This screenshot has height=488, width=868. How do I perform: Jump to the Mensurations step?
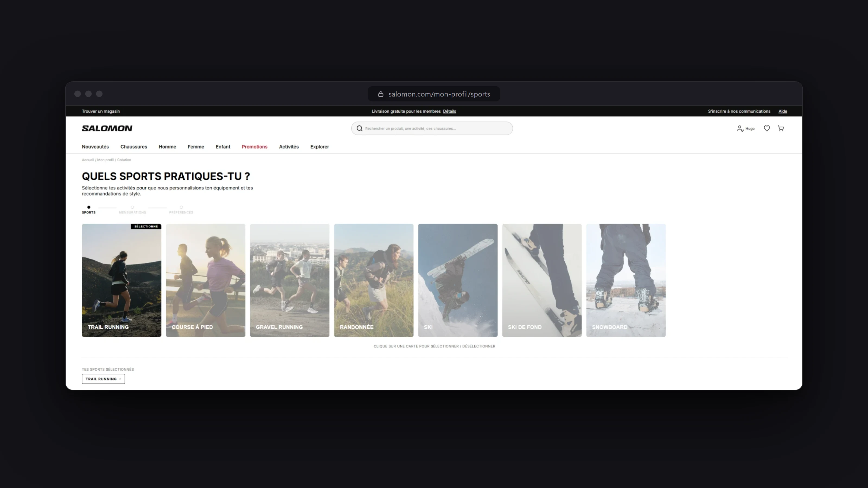pos(132,210)
